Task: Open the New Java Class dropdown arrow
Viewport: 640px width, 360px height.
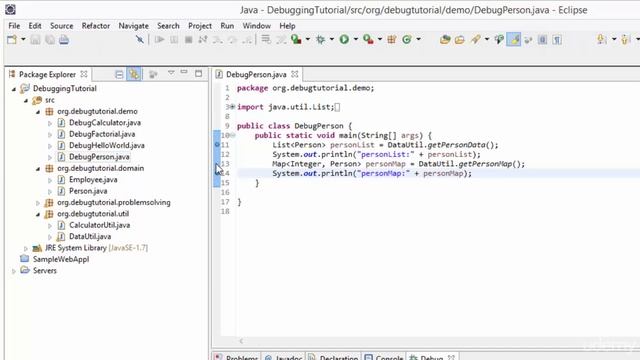Action: pos(418,40)
